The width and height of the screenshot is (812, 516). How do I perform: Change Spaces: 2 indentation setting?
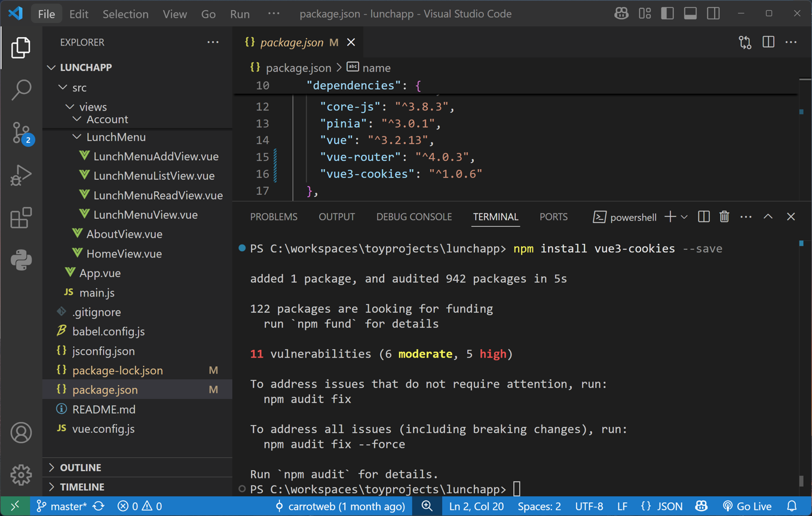pyautogui.click(x=539, y=506)
